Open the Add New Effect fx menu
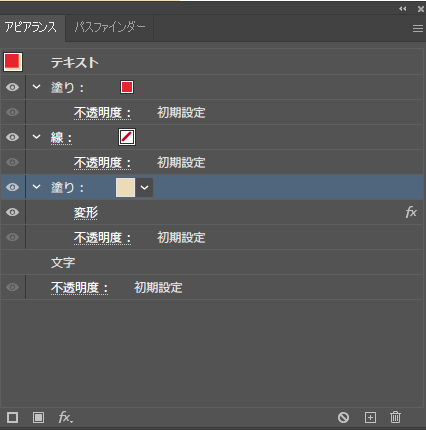Image resolution: width=426 pixels, height=430 pixels. click(x=65, y=417)
